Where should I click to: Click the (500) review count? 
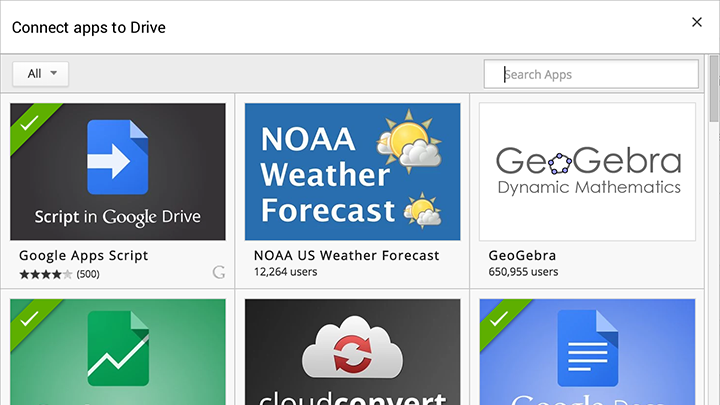tap(88, 275)
